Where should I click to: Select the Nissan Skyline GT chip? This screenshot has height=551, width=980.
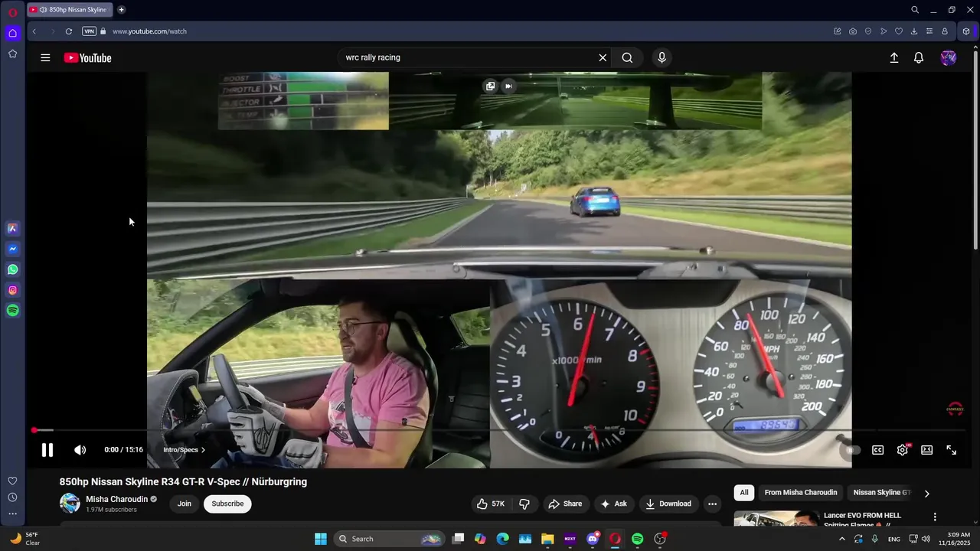tap(882, 493)
